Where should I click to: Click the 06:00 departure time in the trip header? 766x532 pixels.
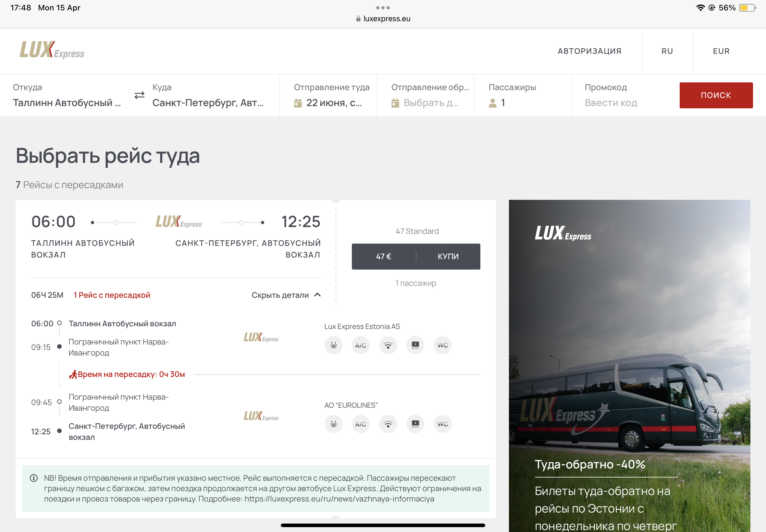(53, 222)
